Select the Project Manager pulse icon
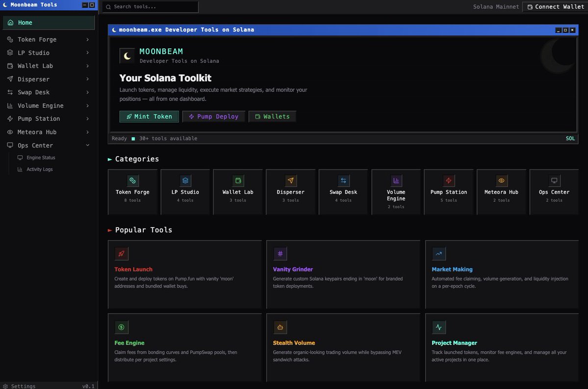The height and width of the screenshot is (389, 588). coord(438,327)
